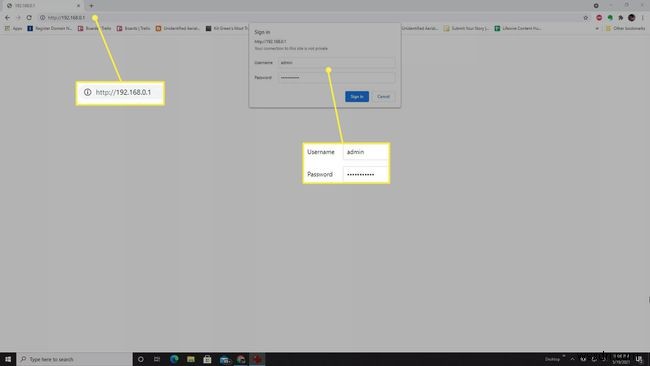Open the taskbar clock and date

[621, 359]
